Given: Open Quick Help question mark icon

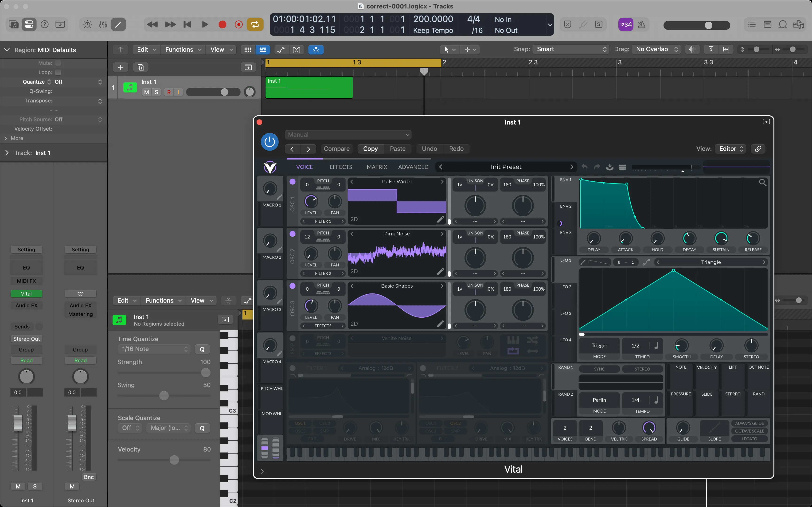Looking at the screenshot, I should (x=45, y=24).
